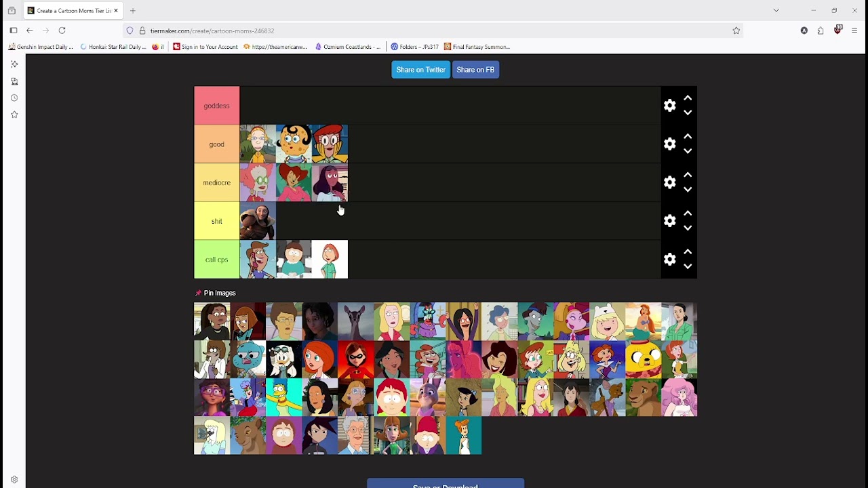Screen dimensions: 868x488
Task: Open the browser hamburger menu
Action: pyautogui.click(x=854, y=30)
